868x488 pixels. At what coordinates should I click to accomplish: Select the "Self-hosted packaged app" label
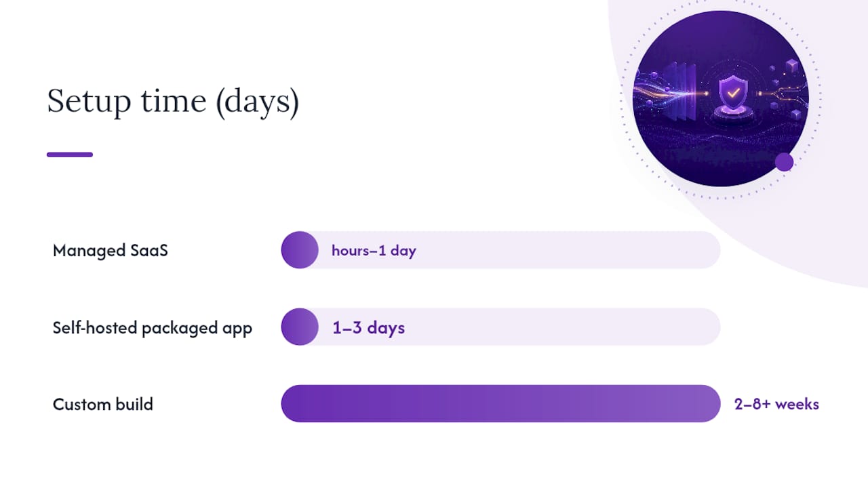[x=153, y=328]
